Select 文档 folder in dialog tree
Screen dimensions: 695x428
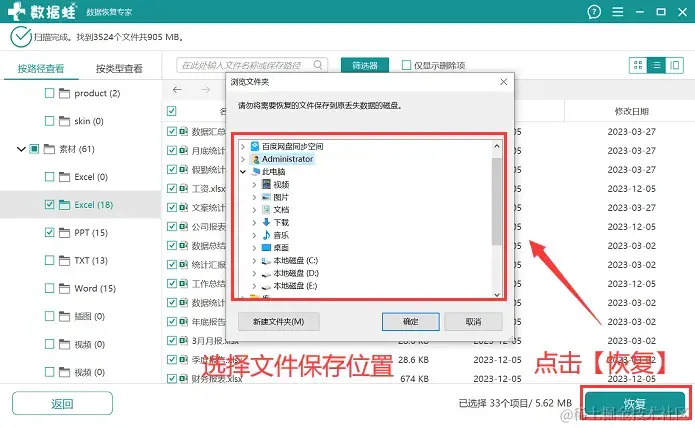281,210
